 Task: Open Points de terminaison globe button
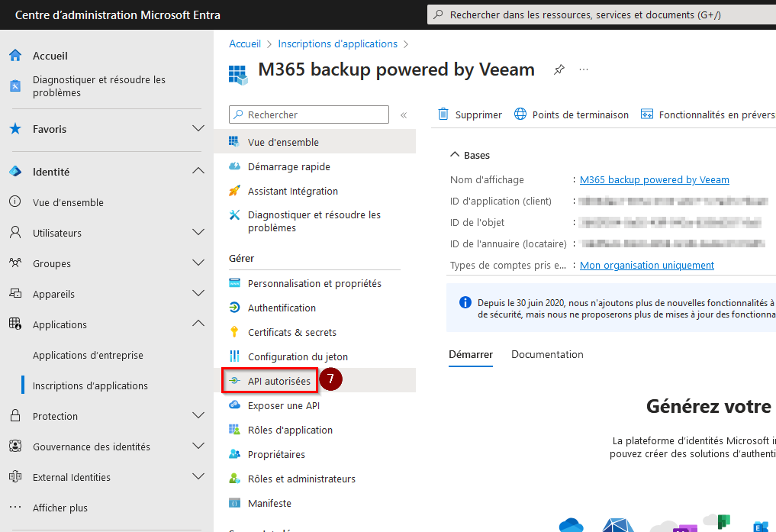[571, 114]
